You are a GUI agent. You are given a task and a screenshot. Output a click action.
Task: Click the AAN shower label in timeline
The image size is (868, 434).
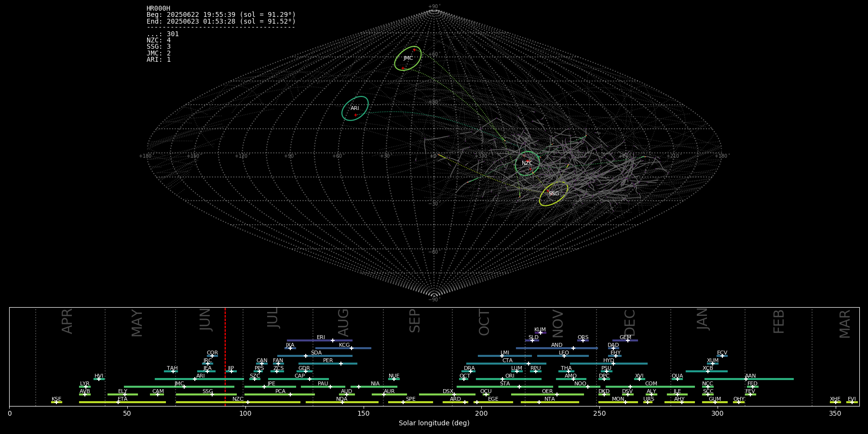(750, 376)
